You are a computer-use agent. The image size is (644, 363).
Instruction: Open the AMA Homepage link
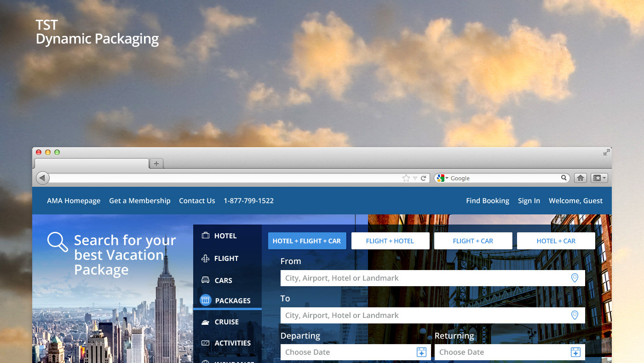point(74,201)
